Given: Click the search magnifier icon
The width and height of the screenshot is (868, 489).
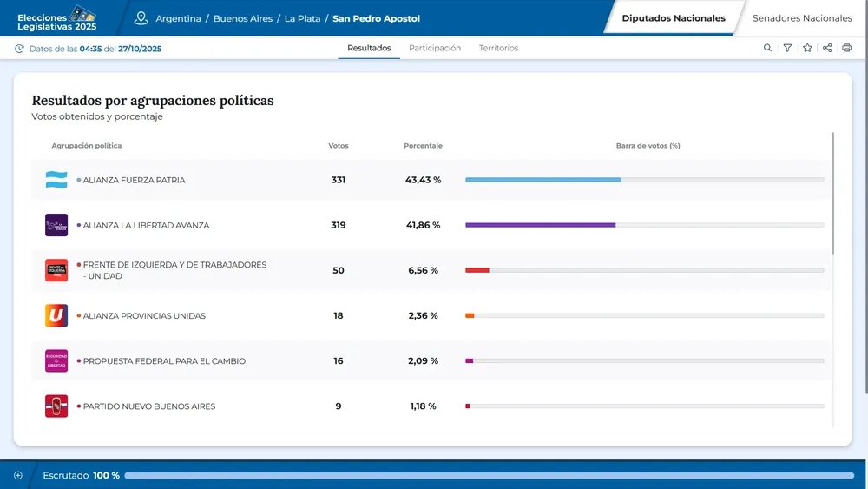Looking at the screenshot, I should [767, 48].
